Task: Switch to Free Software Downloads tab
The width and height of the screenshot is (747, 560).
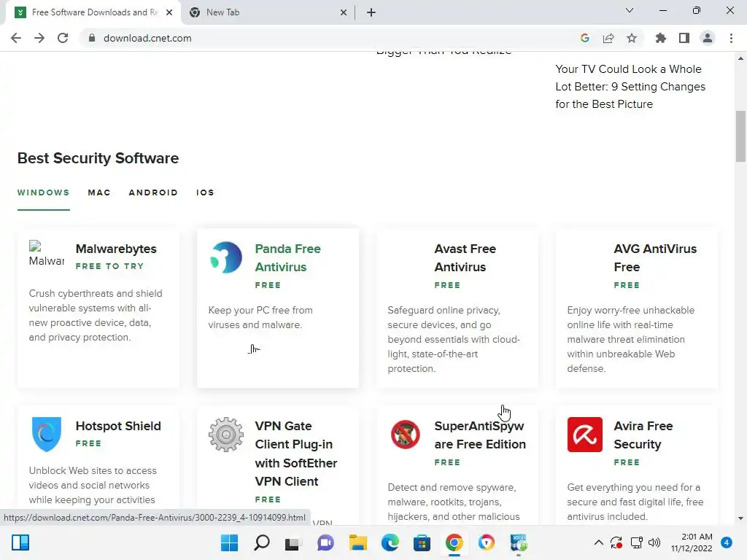Action: [93, 12]
